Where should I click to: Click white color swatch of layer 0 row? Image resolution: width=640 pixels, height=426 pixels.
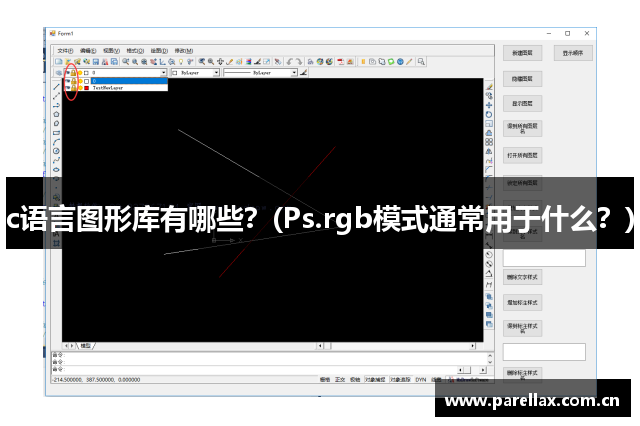87,82
